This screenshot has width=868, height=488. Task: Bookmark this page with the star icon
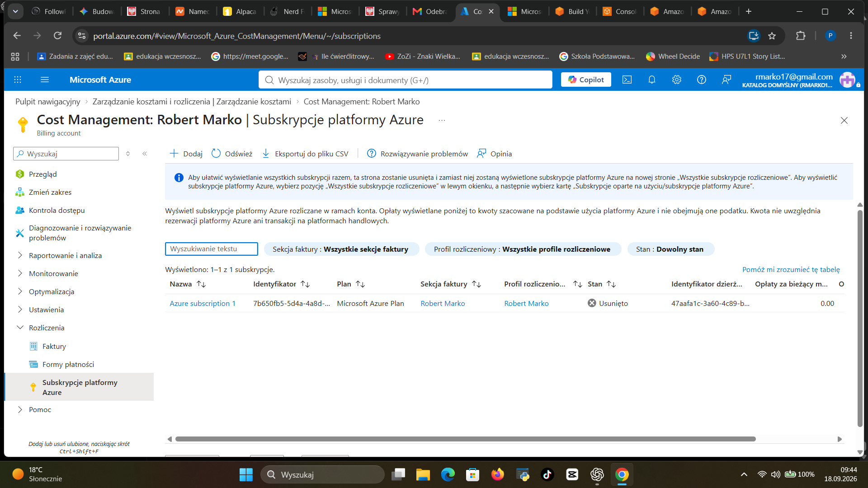(772, 36)
